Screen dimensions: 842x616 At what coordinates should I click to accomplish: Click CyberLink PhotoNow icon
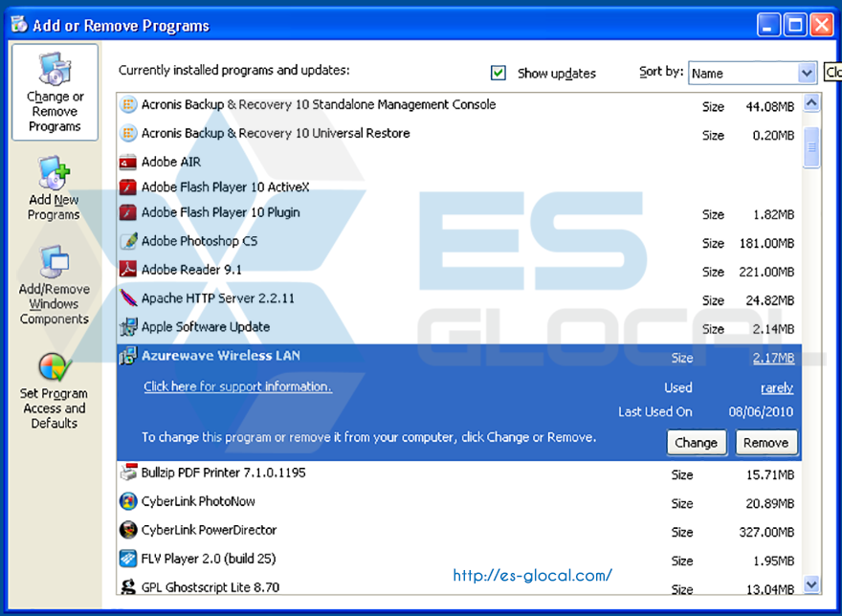coord(128,501)
